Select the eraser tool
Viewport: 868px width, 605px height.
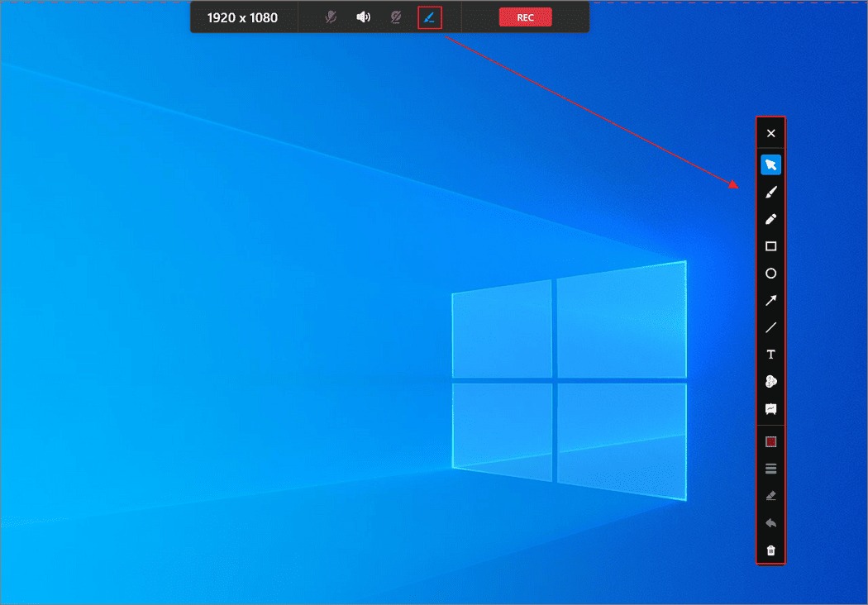coord(770,496)
